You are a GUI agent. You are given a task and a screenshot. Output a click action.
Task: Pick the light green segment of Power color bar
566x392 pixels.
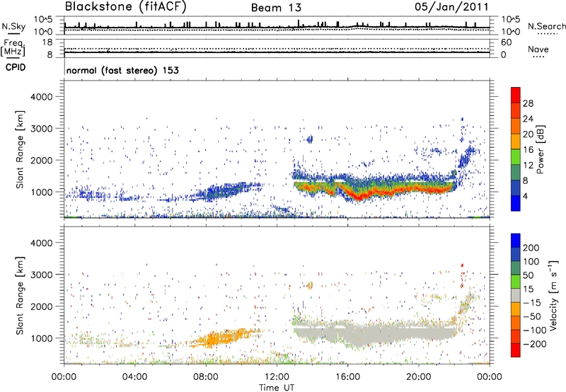click(516, 157)
